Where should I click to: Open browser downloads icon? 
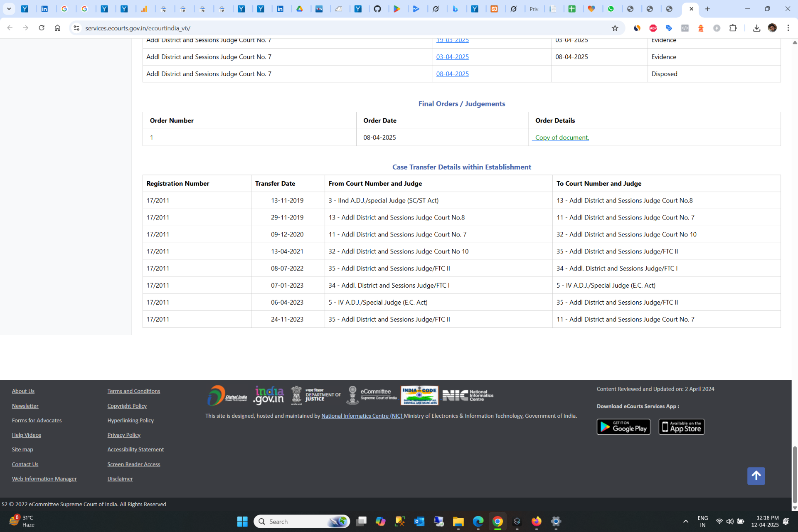(x=756, y=28)
